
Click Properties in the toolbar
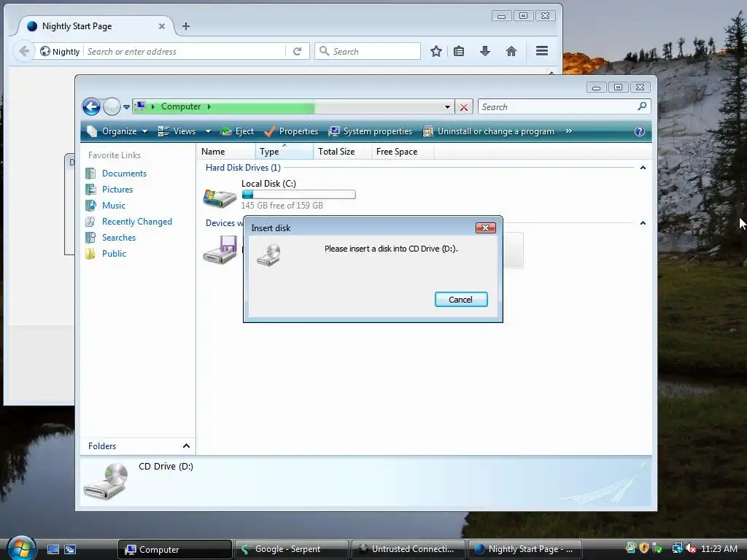click(291, 131)
